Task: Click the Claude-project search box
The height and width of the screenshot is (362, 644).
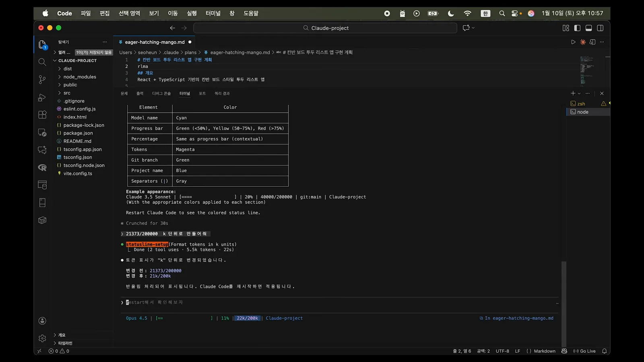Action: [x=325, y=28]
